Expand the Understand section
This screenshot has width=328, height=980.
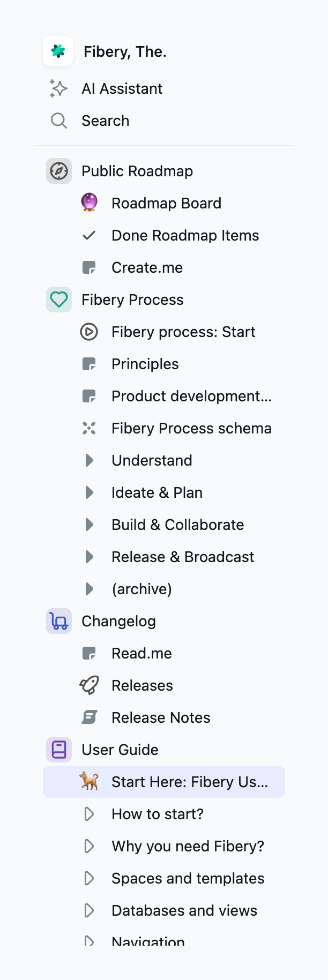pos(90,460)
